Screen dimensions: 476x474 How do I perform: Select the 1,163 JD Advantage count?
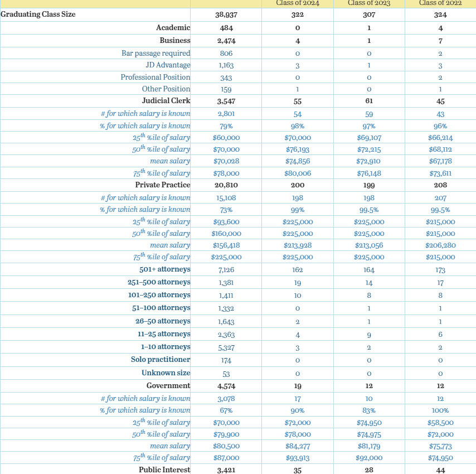(x=226, y=65)
